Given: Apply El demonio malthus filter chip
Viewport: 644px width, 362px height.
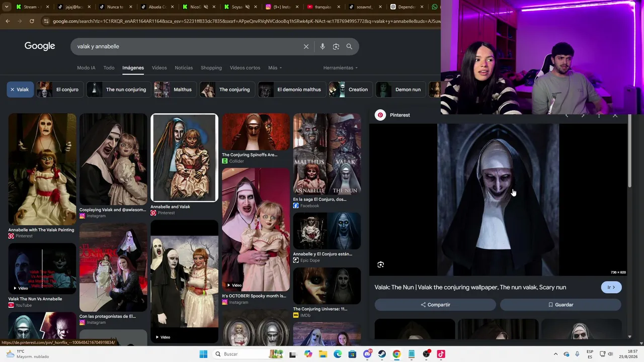Looking at the screenshot, I should coord(292,89).
